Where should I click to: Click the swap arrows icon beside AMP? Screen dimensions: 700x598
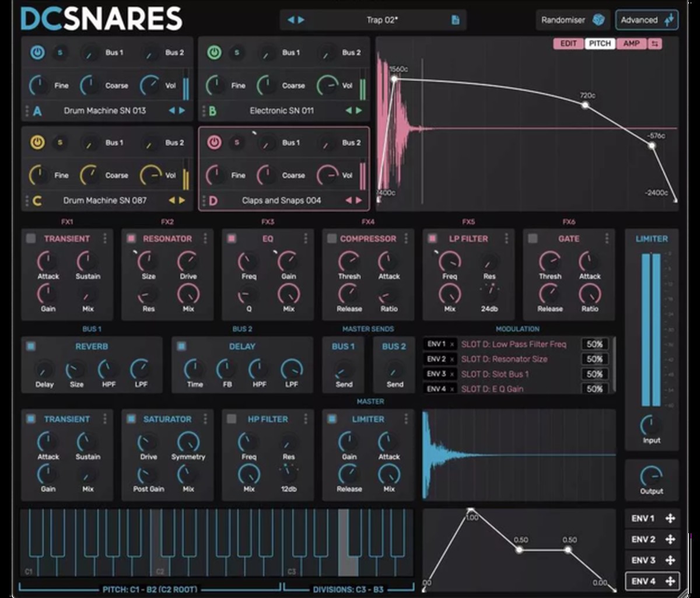point(654,44)
